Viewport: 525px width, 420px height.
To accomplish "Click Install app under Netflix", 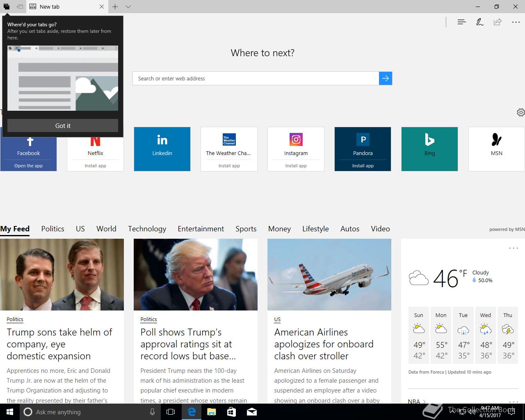I will (95, 166).
